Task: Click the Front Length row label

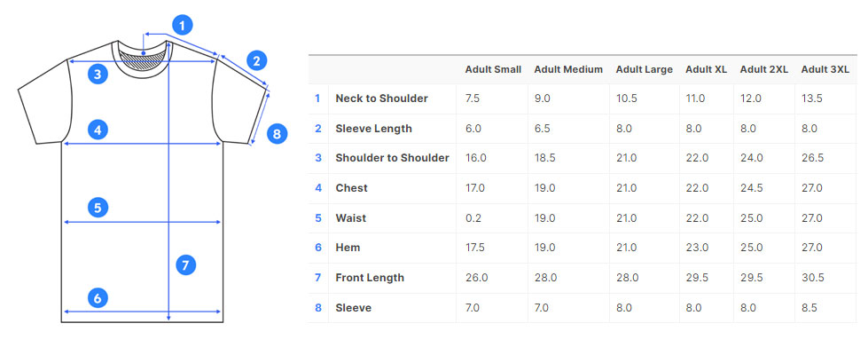Action: (370, 278)
